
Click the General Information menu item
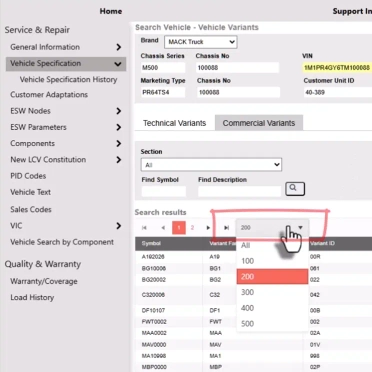tap(45, 47)
